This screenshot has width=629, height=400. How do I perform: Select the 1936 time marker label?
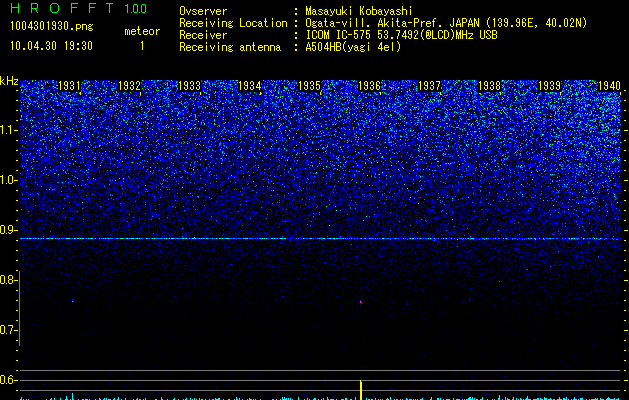[x=369, y=86]
